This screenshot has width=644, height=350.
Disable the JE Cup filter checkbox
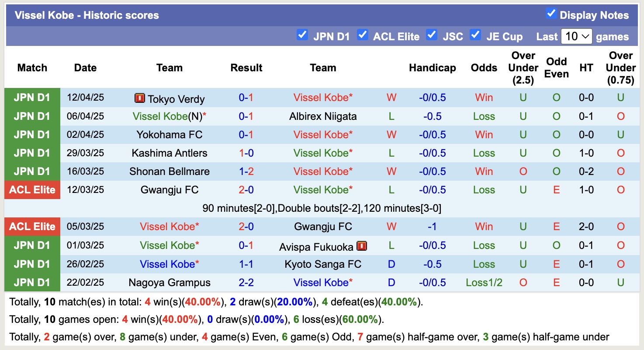[x=475, y=35]
